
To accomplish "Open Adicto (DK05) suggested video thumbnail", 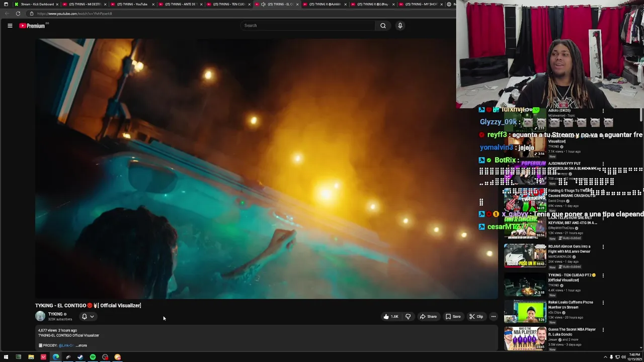I will [x=525, y=119].
